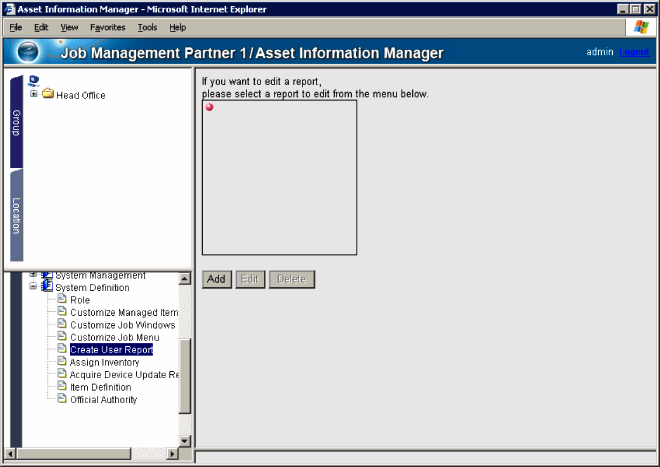Open the Tools menu
The image size is (660, 467).
click(x=147, y=27)
